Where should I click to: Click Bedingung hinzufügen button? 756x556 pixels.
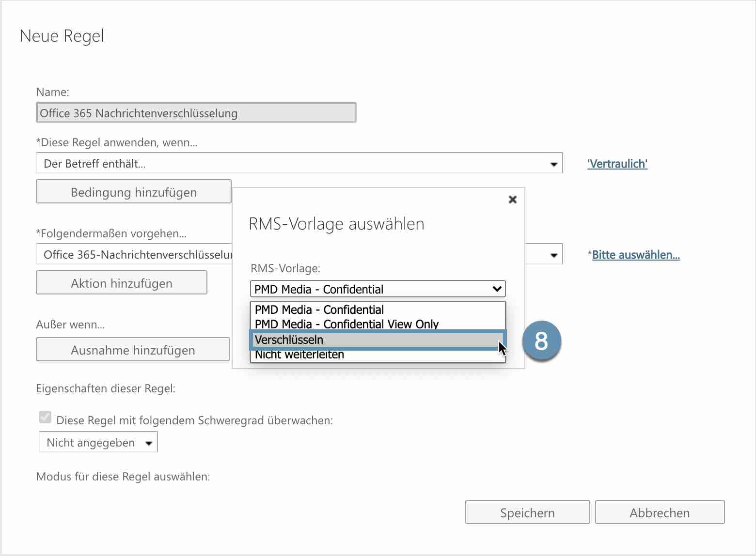[x=134, y=192]
